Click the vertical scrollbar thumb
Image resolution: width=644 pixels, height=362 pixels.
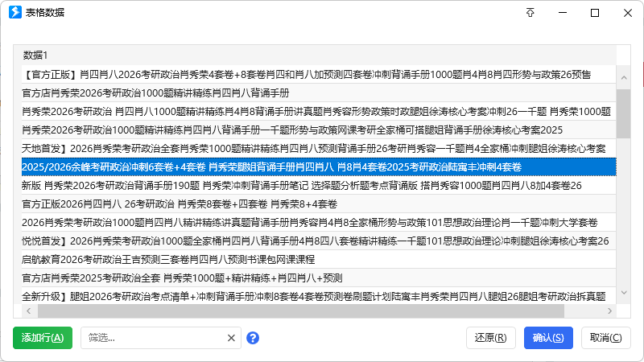coord(624,113)
